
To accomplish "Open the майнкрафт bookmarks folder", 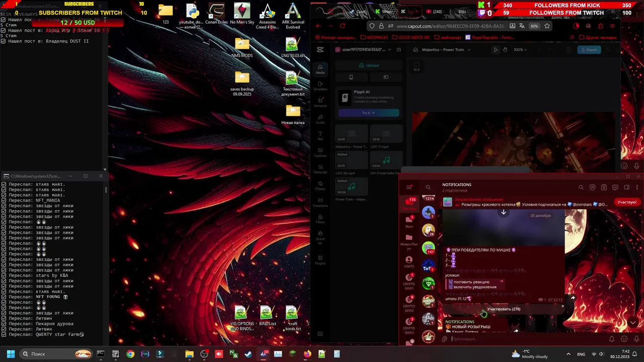I will click(x=448, y=37).
